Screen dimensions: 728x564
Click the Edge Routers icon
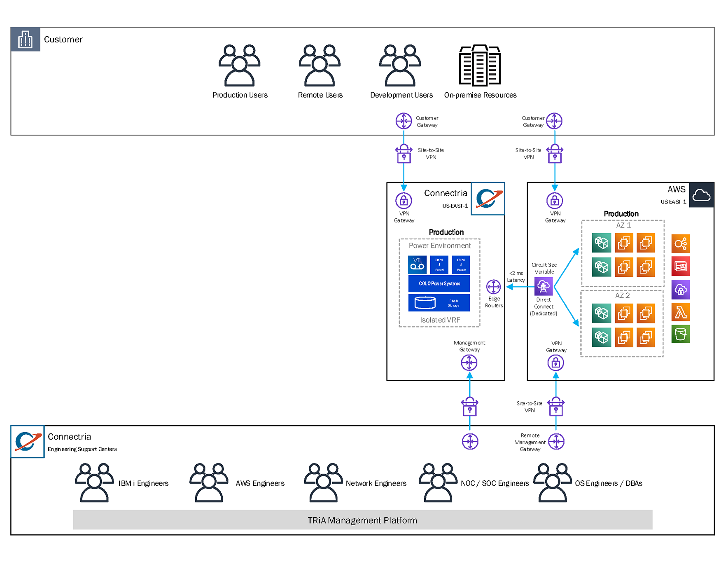(493, 287)
